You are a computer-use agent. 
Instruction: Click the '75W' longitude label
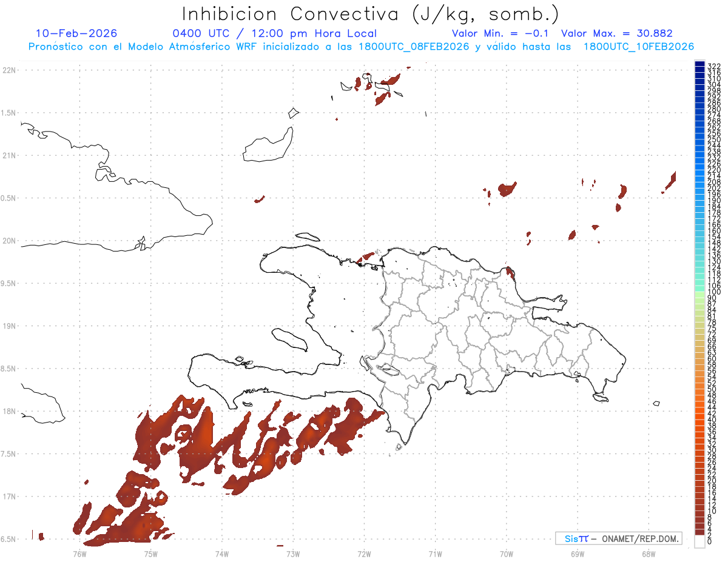point(150,554)
